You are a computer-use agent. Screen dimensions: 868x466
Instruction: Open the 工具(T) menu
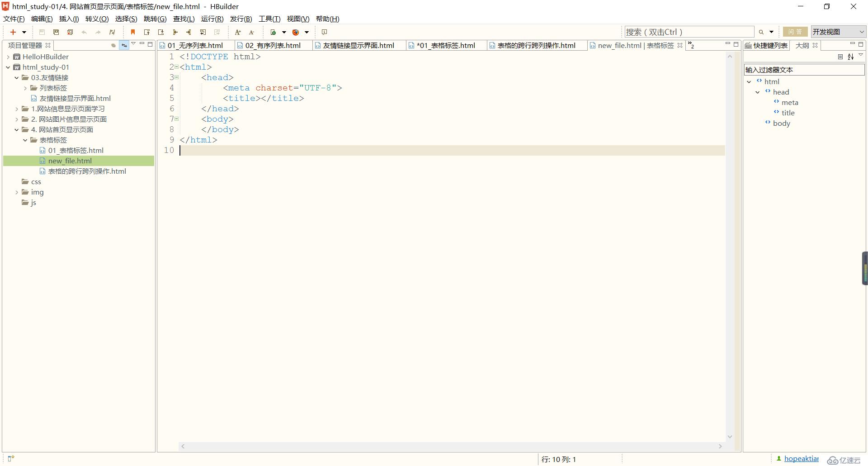coord(269,19)
